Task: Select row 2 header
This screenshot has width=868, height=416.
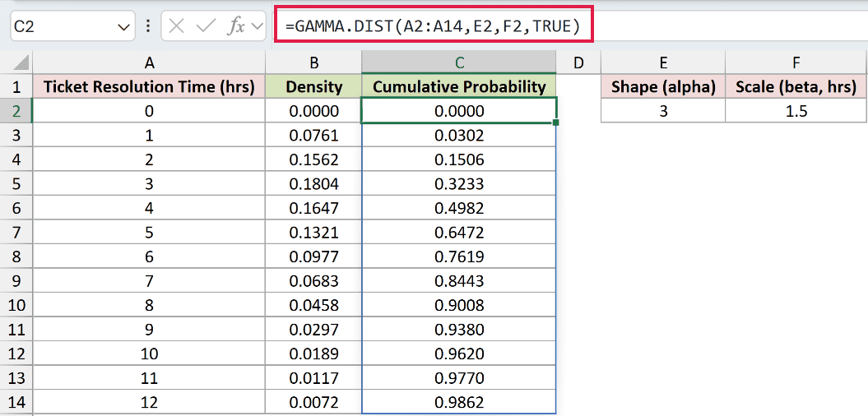Action: click(x=16, y=111)
